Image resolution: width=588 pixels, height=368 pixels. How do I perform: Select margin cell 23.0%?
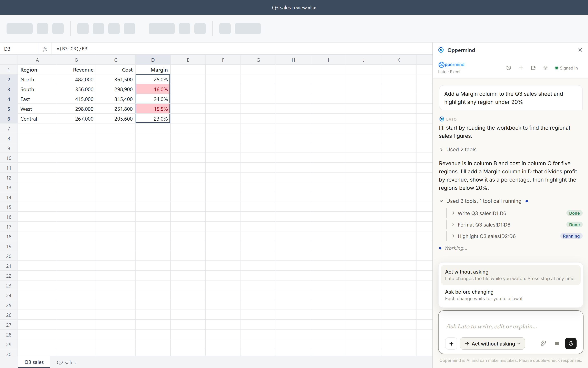point(153,119)
